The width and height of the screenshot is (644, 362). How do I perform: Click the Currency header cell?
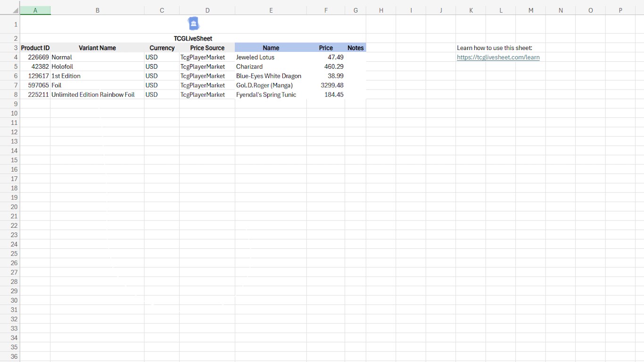point(162,48)
